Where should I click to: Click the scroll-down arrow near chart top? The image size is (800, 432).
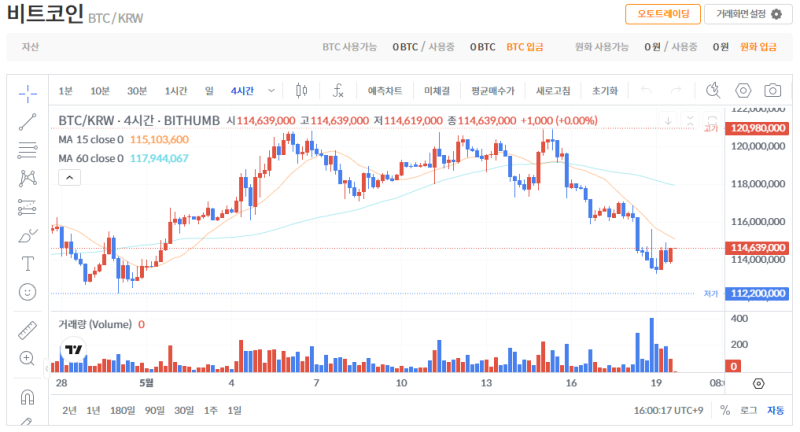coord(668,121)
